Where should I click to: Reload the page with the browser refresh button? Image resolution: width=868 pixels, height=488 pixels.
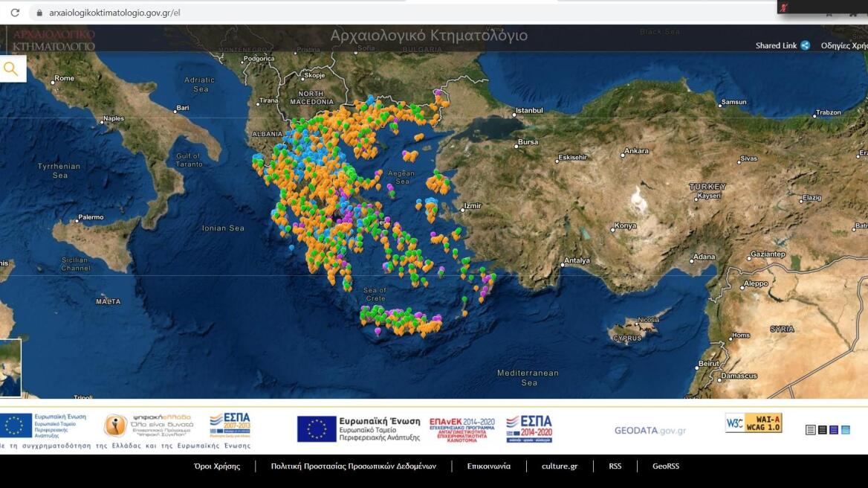pos(15,13)
